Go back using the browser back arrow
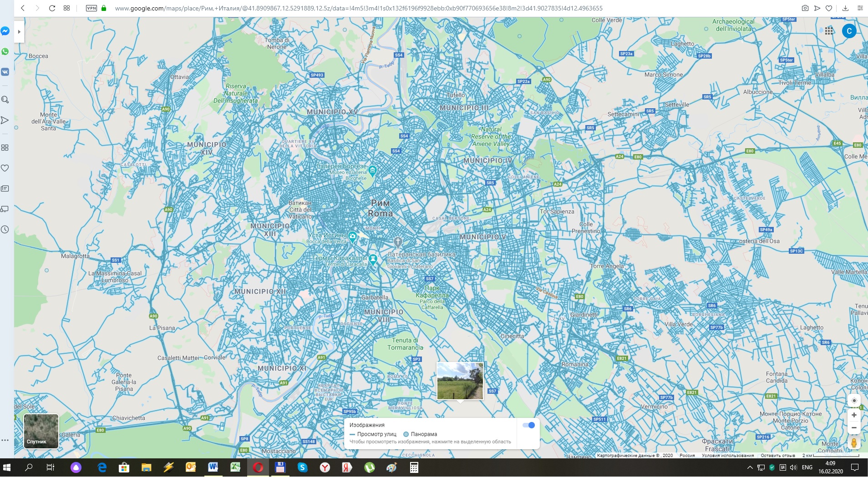Viewport: 868px width, 477px height. coord(22,8)
